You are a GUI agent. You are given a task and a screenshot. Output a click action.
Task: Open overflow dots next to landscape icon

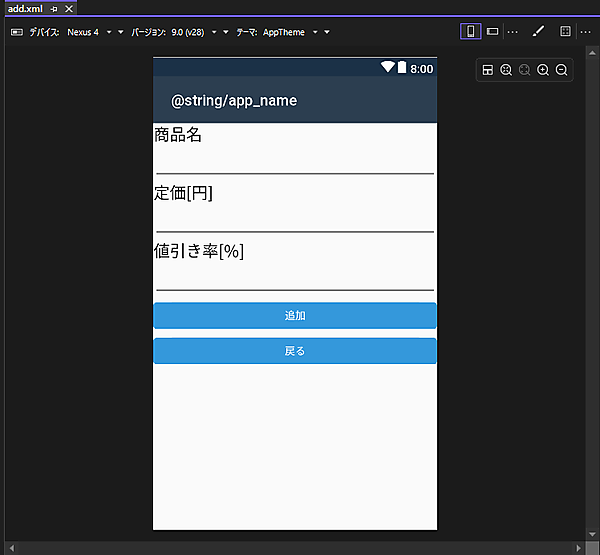coord(512,32)
